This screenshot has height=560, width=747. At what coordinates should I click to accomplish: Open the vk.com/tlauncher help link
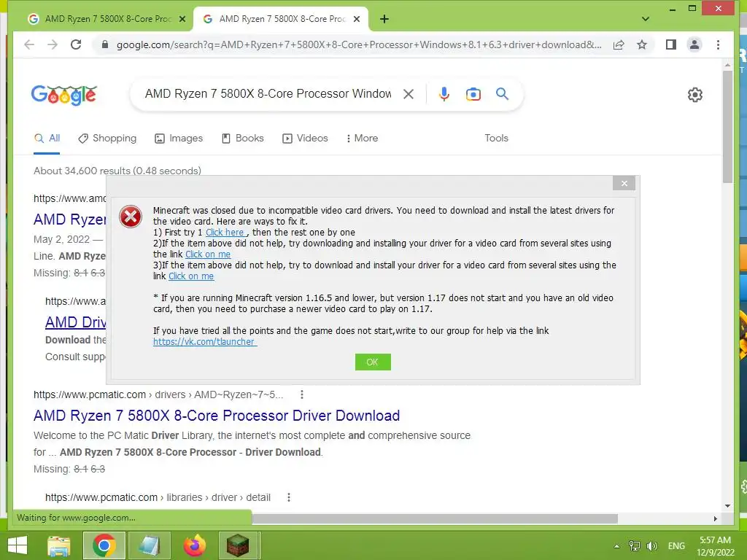pyautogui.click(x=204, y=342)
